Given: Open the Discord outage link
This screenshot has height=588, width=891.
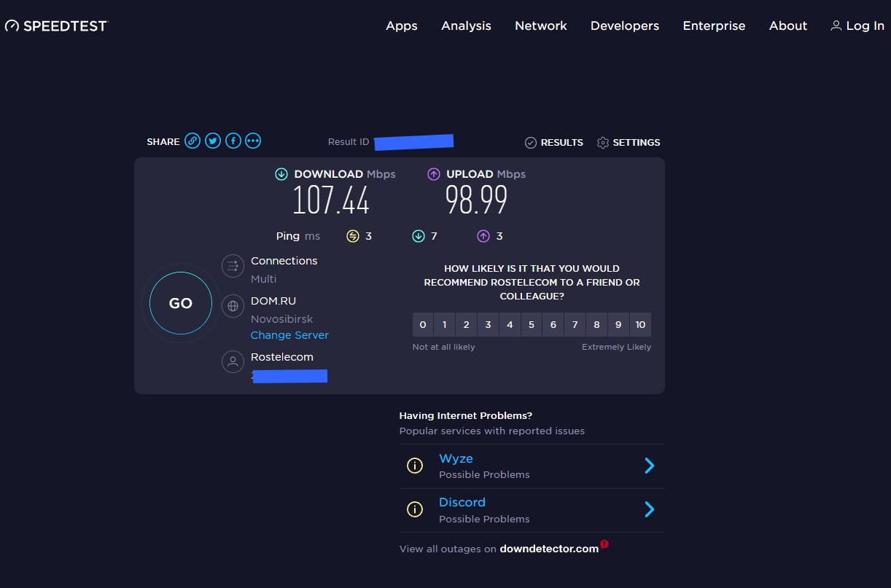Looking at the screenshot, I should pos(462,502).
